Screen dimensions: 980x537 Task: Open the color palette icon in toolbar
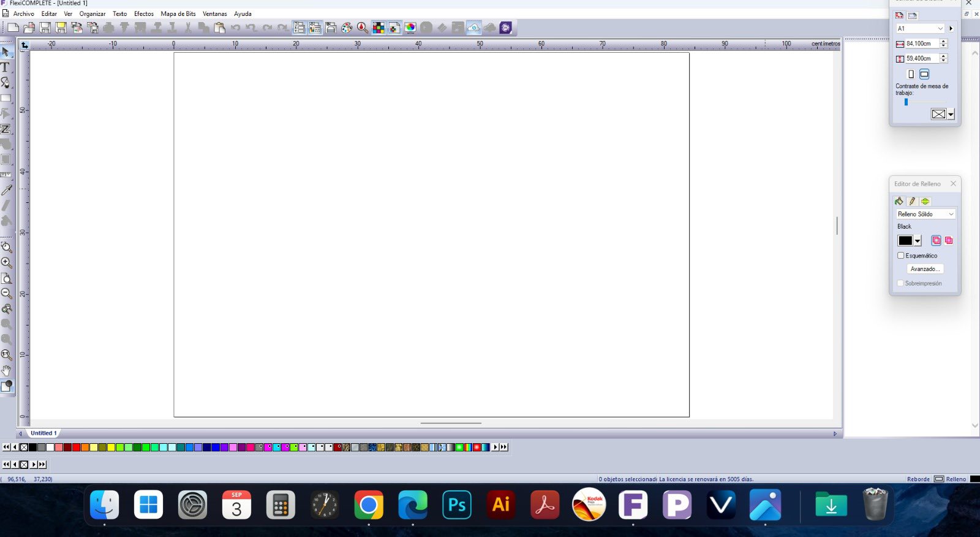(347, 28)
